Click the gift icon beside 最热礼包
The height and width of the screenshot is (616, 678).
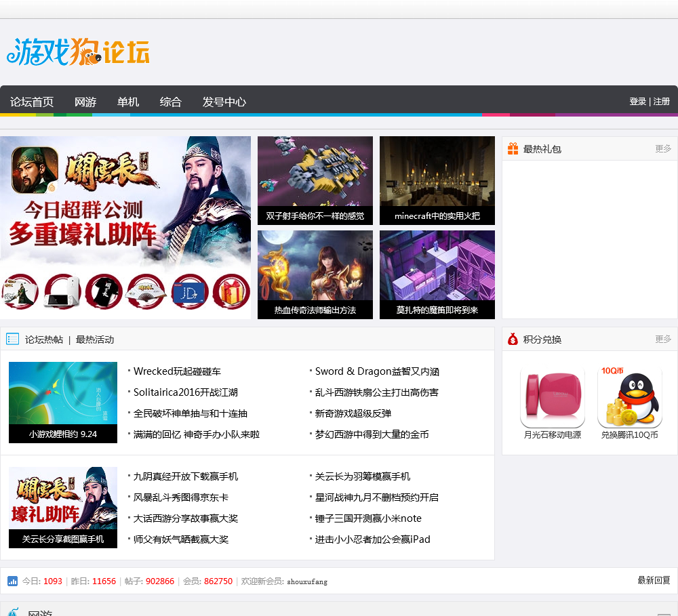pyautogui.click(x=513, y=148)
